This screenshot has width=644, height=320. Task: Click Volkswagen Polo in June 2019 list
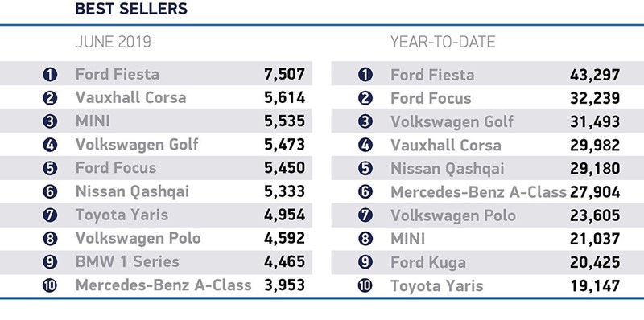[x=138, y=239]
